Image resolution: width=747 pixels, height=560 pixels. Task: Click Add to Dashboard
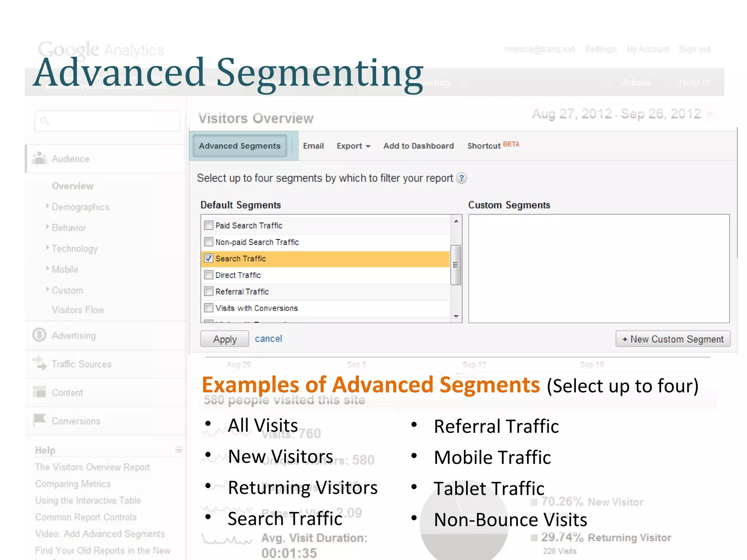click(418, 146)
